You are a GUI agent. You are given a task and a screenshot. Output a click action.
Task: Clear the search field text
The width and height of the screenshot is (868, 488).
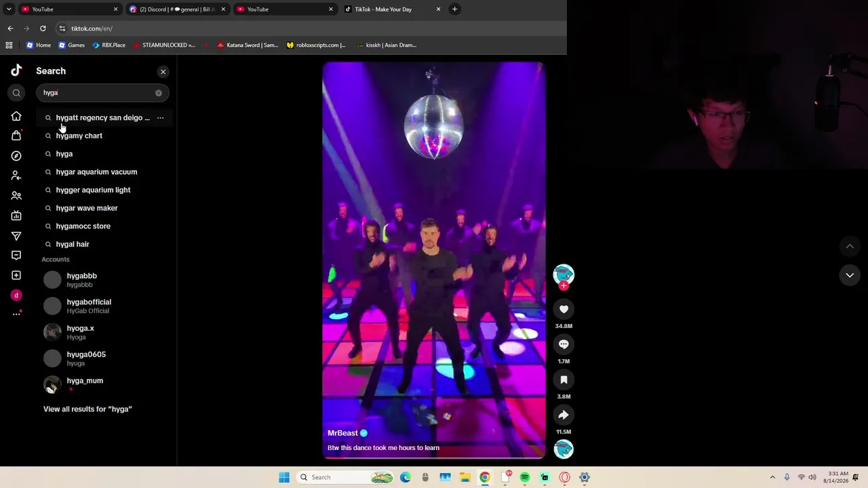point(159,93)
